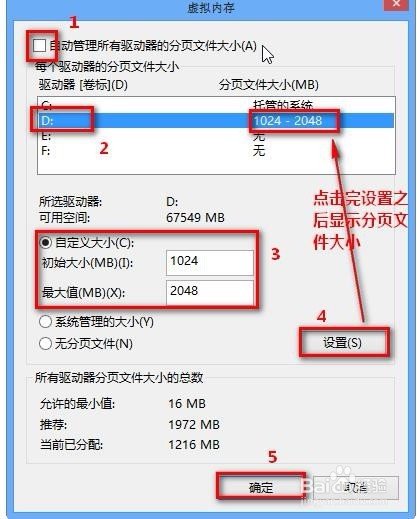Screen dimensions: 417x519
Task: Click the 驱动器 [卷标](D) column header
Action: 83,85
